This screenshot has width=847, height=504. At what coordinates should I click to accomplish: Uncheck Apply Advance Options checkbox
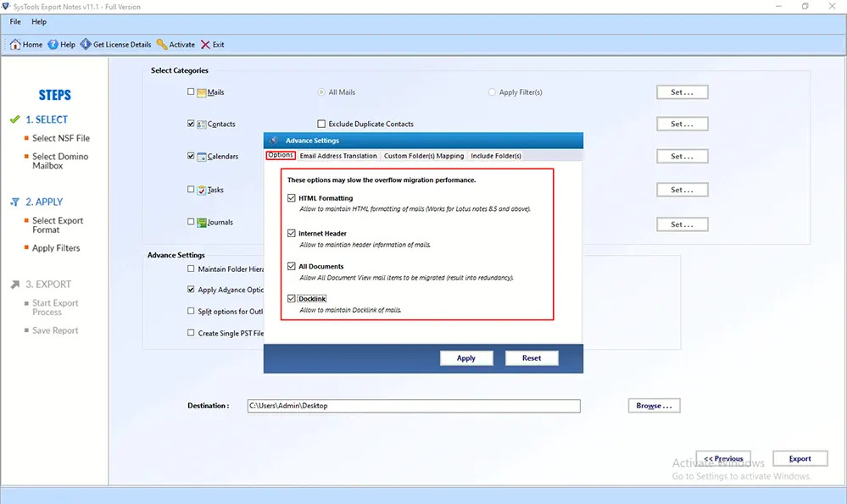coord(191,289)
